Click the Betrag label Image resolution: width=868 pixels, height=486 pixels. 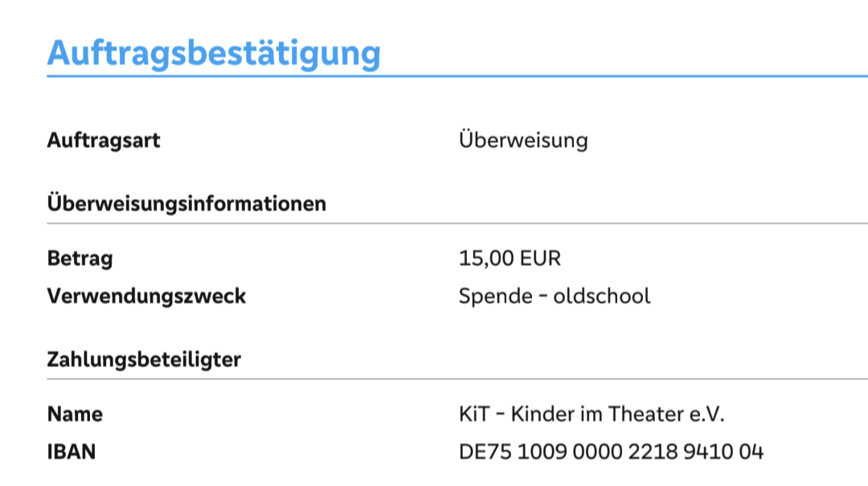coord(80,259)
